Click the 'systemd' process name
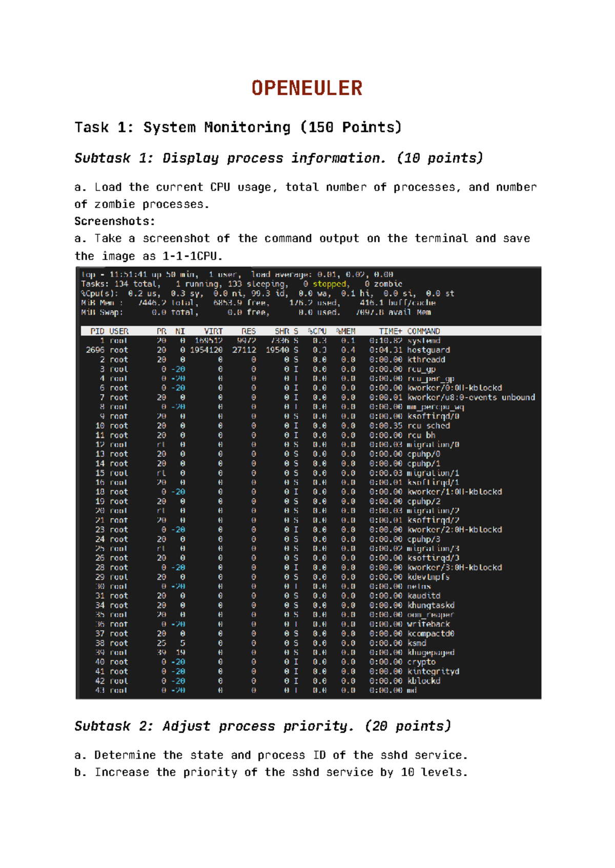The height and width of the screenshot is (868, 615). (424, 341)
